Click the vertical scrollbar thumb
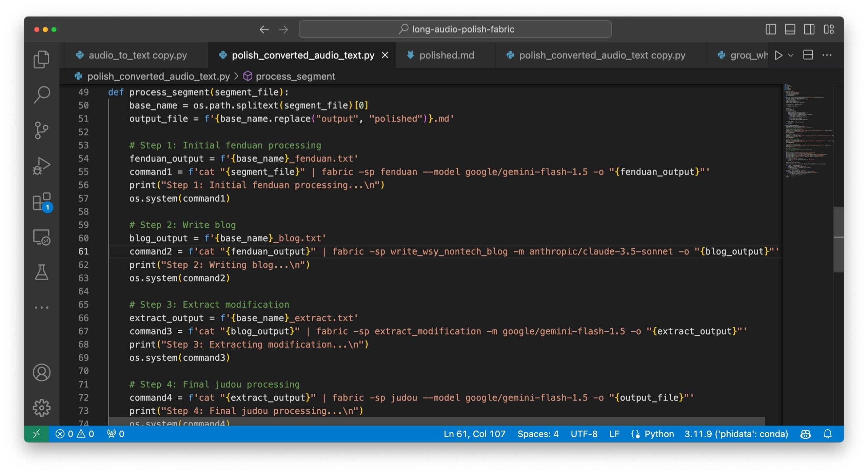 (x=839, y=239)
